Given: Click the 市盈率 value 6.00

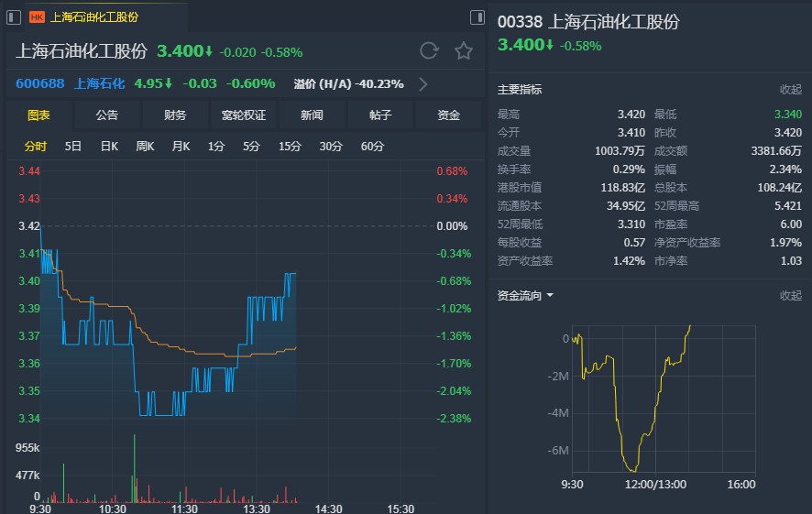Looking at the screenshot, I should (x=791, y=224).
